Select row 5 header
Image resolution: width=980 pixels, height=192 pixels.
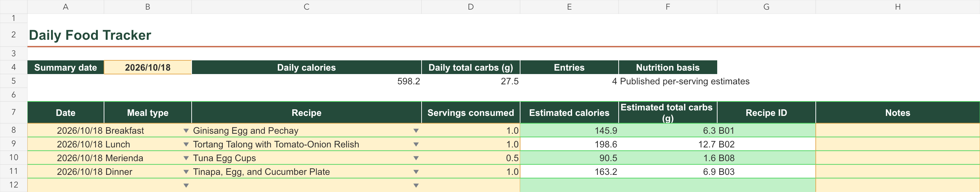point(14,81)
